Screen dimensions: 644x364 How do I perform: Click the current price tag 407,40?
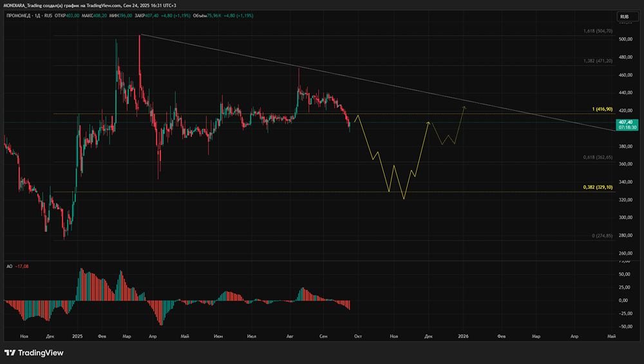[x=627, y=124]
